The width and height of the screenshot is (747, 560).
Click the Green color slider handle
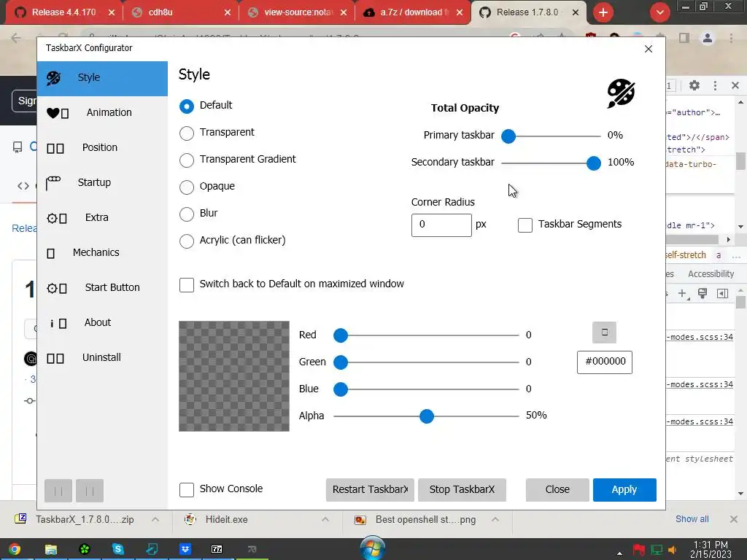click(x=341, y=362)
